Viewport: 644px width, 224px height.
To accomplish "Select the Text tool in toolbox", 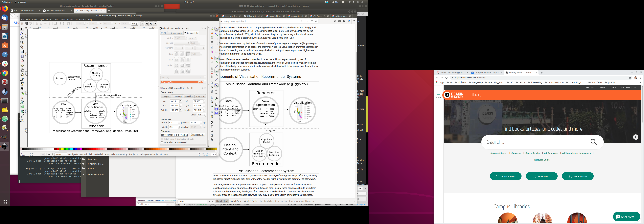I will tap(22, 88).
